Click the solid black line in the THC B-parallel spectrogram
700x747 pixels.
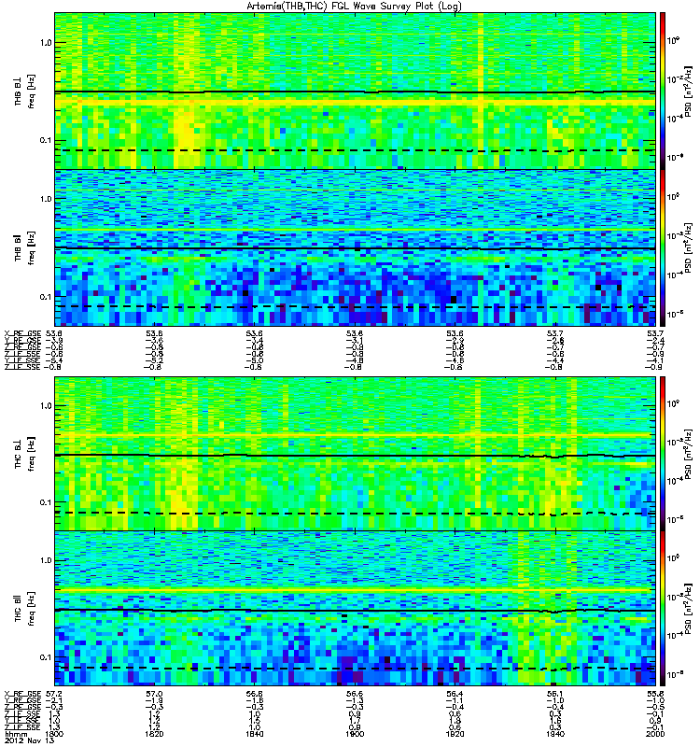point(355,611)
